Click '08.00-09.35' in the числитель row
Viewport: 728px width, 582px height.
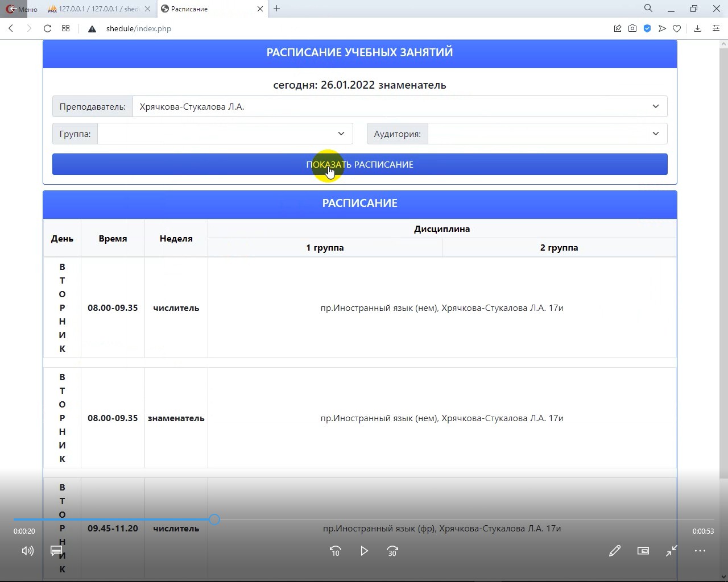coord(113,308)
